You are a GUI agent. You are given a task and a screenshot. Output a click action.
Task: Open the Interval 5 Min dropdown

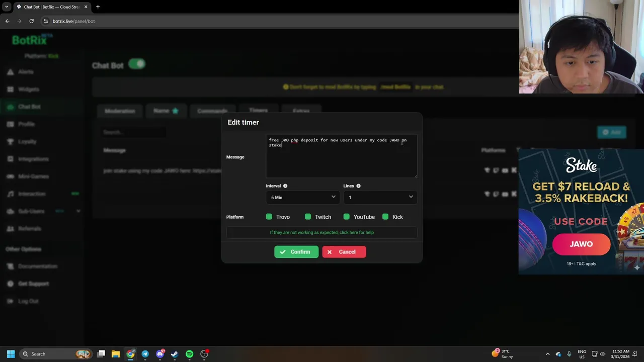pyautogui.click(x=303, y=197)
